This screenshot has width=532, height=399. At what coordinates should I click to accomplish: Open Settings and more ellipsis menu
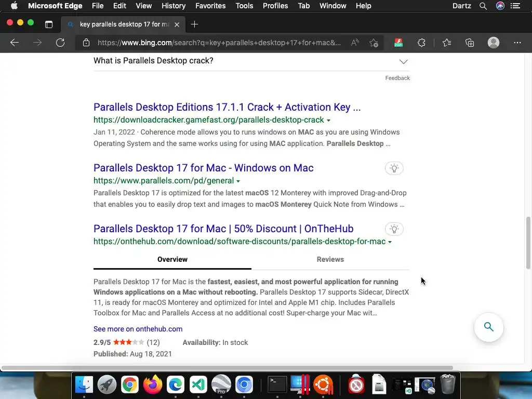pyautogui.click(x=517, y=43)
